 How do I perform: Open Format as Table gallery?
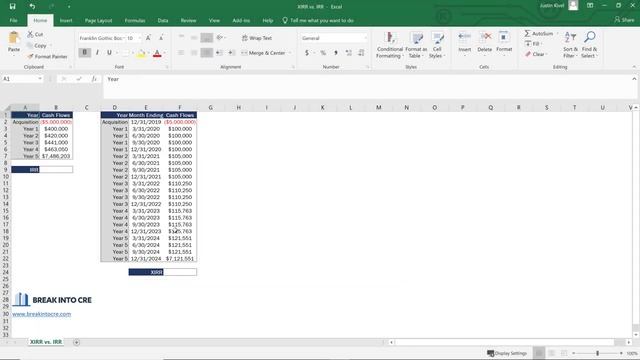pyautogui.click(x=416, y=45)
